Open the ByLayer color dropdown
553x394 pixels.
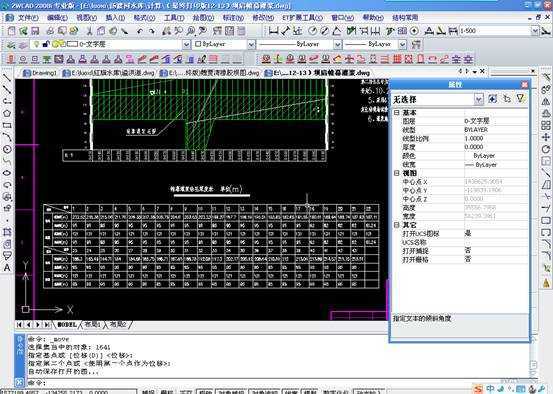pyautogui.click(x=251, y=44)
